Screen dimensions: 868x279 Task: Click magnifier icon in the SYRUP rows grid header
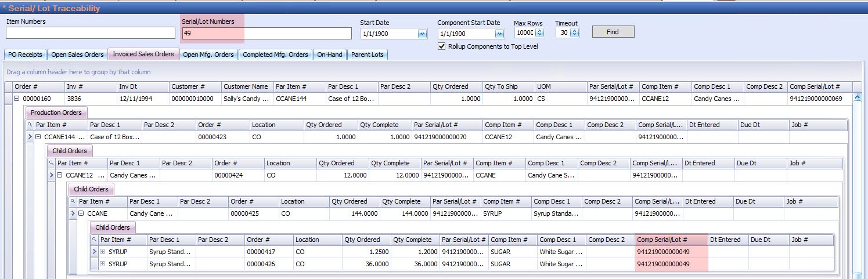pyautogui.click(x=95, y=240)
